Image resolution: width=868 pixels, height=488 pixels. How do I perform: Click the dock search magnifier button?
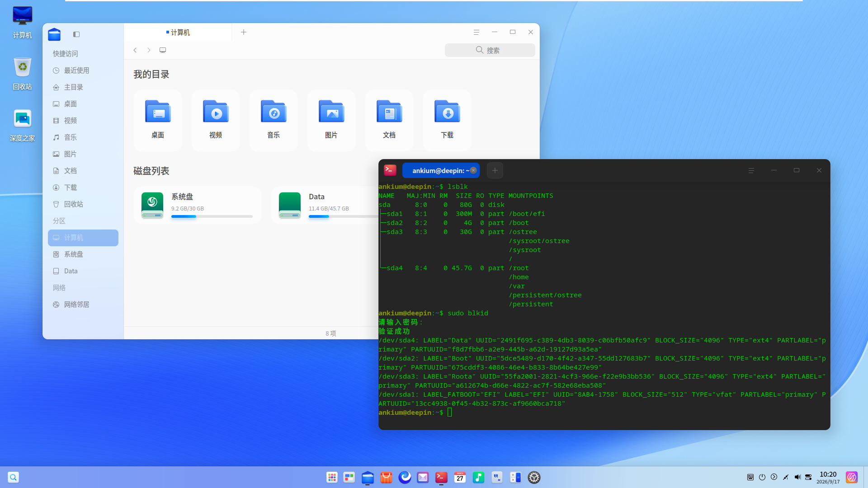pyautogui.click(x=14, y=477)
